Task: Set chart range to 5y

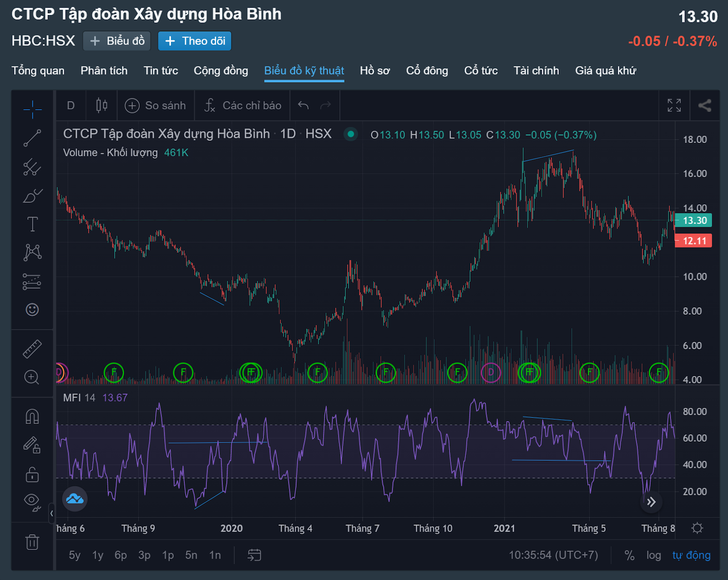Action: [x=75, y=555]
